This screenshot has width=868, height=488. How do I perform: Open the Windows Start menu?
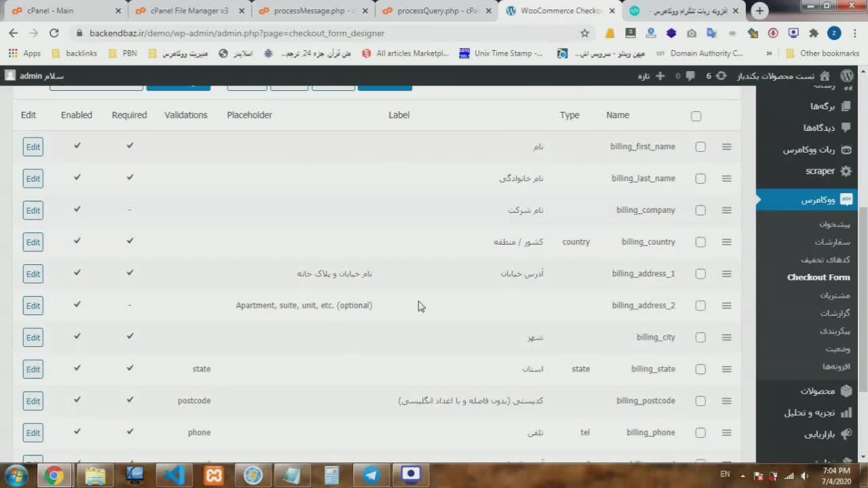click(x=16, y=475)
